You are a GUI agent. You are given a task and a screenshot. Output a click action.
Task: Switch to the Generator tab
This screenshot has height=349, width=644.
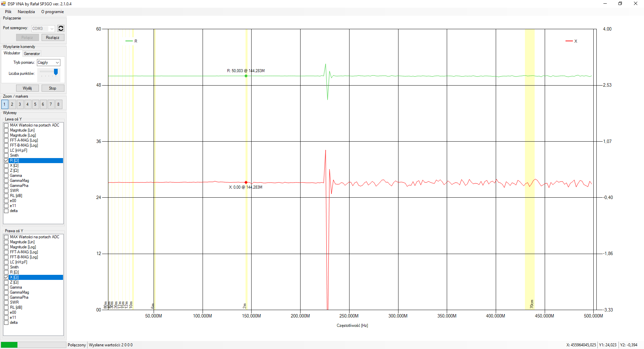click(x=32, y=54)
